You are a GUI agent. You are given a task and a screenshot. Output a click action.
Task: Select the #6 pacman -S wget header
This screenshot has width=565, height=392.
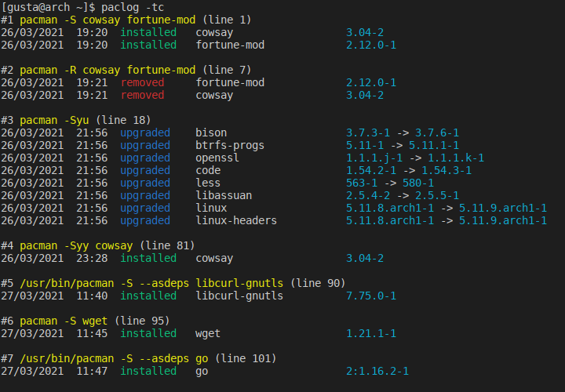(85, 321)
